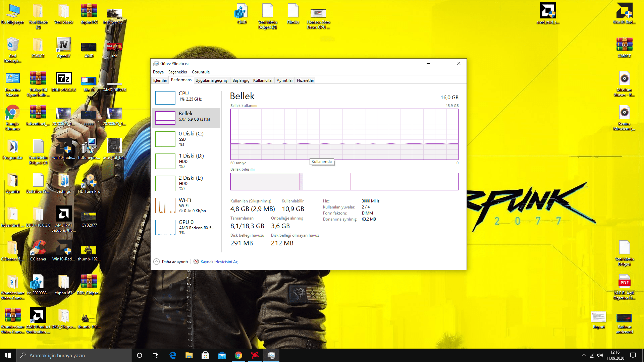This screenshot has width=644, height=362.
Task: Open the Seçenekler menu
Action: pos(177,72)
